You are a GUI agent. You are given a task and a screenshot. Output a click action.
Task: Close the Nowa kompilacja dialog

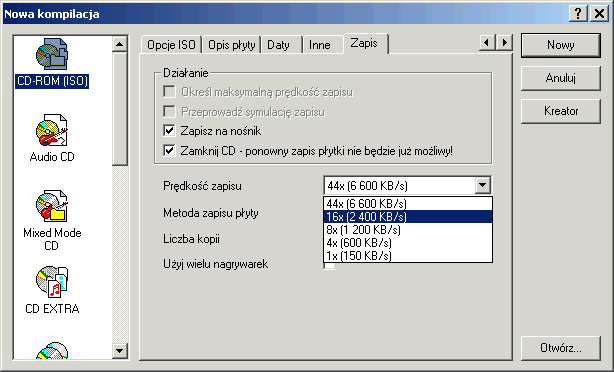coord(599,14)
